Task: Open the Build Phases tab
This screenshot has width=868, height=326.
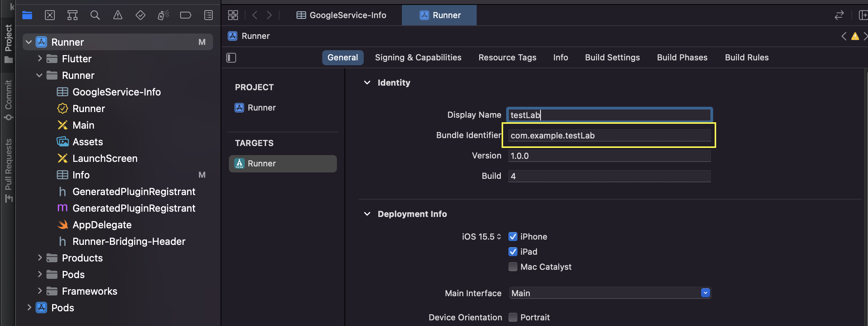Action: click(682, 58)
